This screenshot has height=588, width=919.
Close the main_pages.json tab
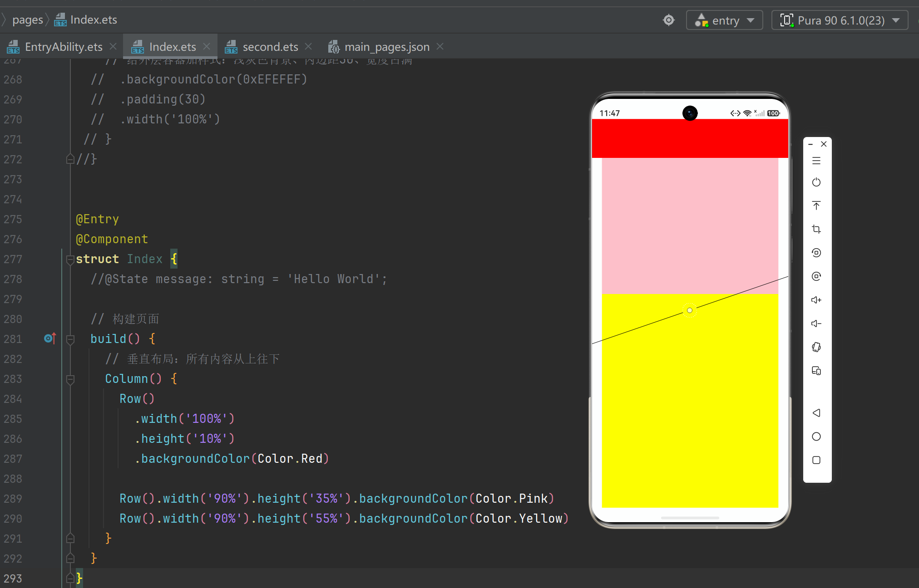[440, 46]
